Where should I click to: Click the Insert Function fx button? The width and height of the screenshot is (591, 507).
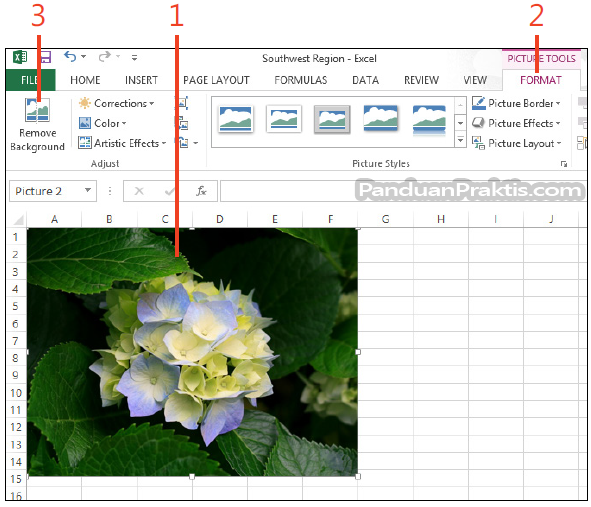click(x=201, y=191)
